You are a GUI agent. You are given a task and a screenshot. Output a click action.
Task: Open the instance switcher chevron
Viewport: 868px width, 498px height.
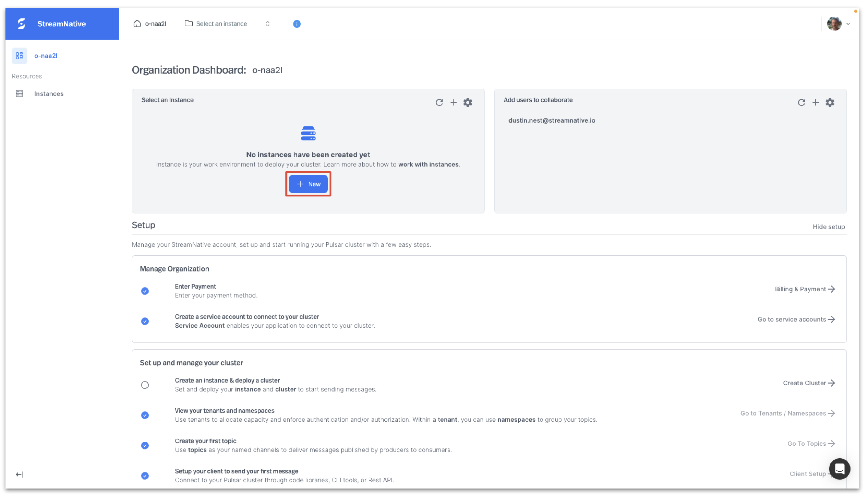click(x=267, y=24)
